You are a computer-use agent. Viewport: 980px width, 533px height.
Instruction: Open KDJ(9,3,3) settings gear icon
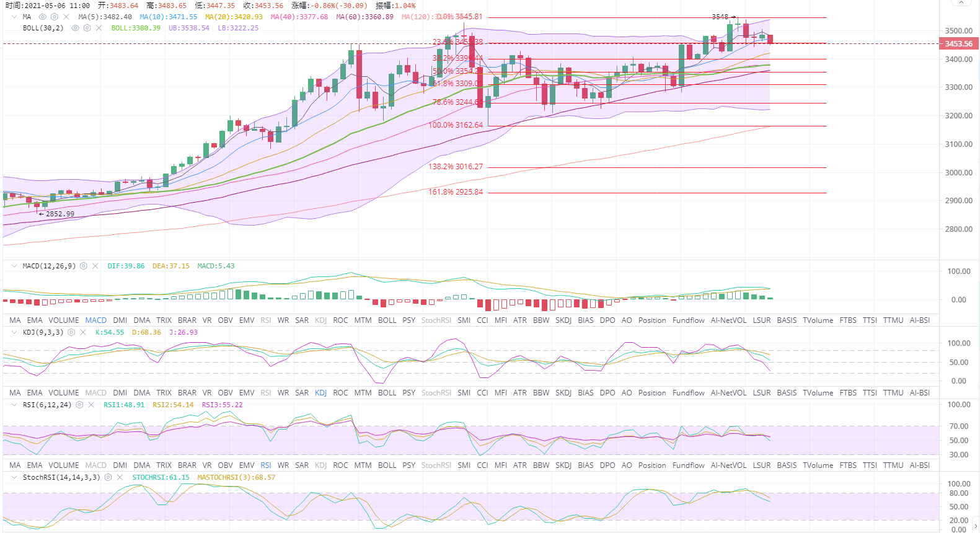tap(71, 332)
